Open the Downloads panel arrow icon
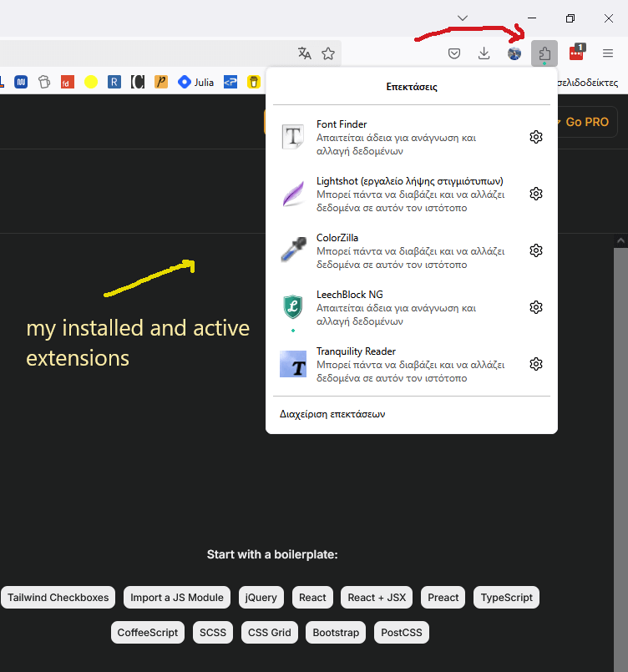Viewport: 628px width, 672px height. [x=484, y=53]
